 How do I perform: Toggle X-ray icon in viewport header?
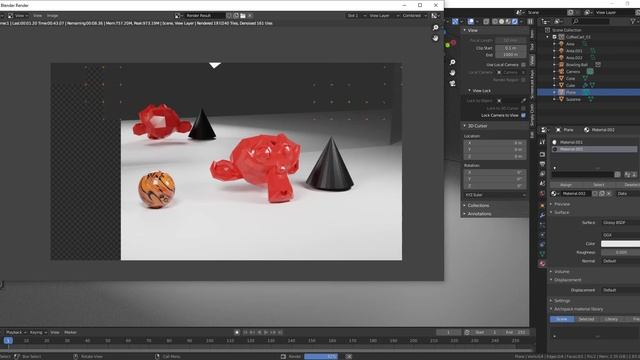(486, 22)
